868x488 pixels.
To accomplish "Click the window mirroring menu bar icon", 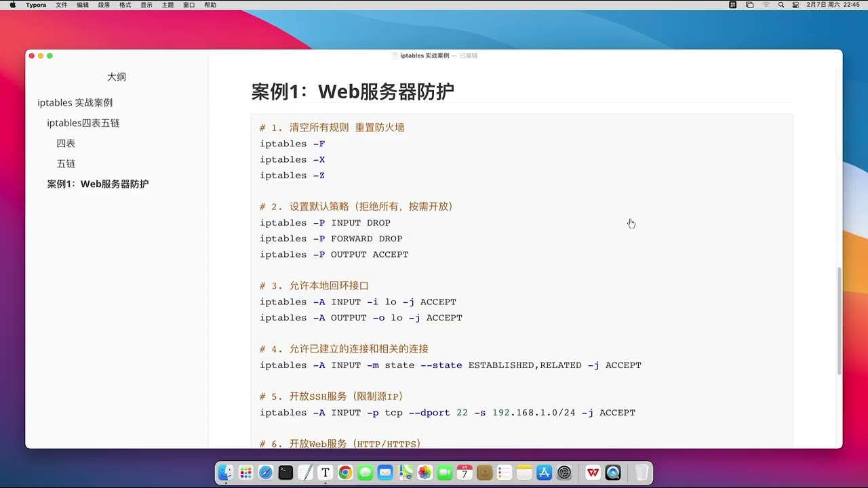I will pos(749,5).
